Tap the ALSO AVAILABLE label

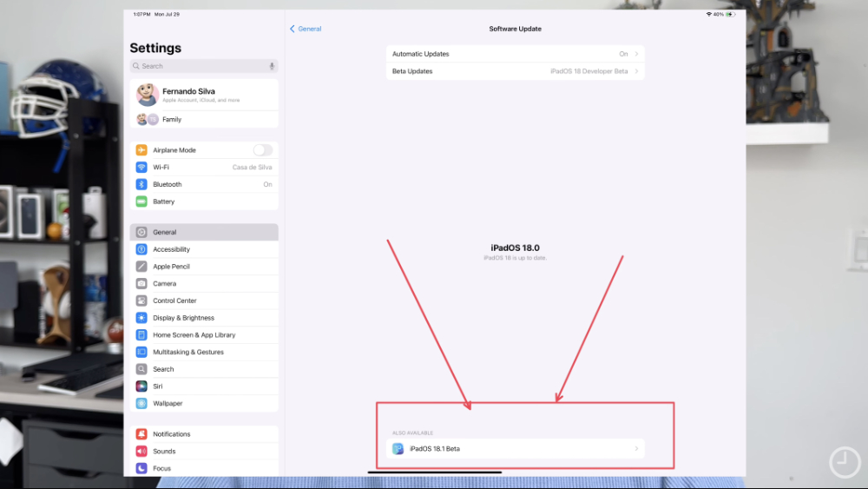pyautogui.click(x=413, y=433)
